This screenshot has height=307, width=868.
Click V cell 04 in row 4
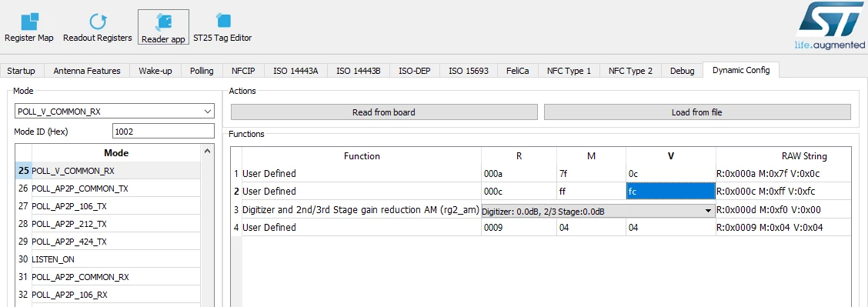671,227
